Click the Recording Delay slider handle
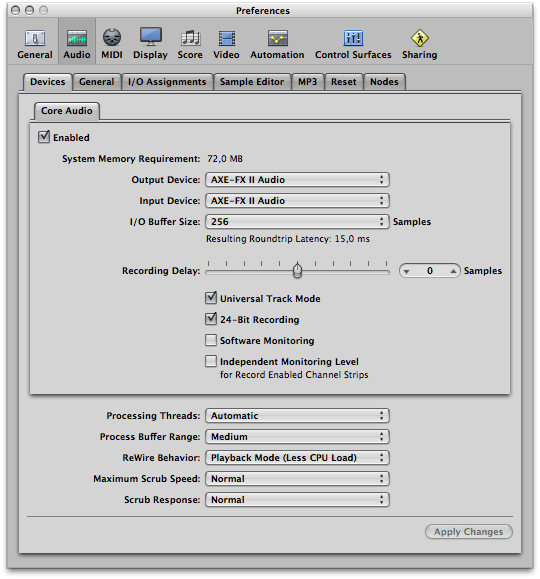Viewport: 540px width, 579px height. click(x=297, y=270)
